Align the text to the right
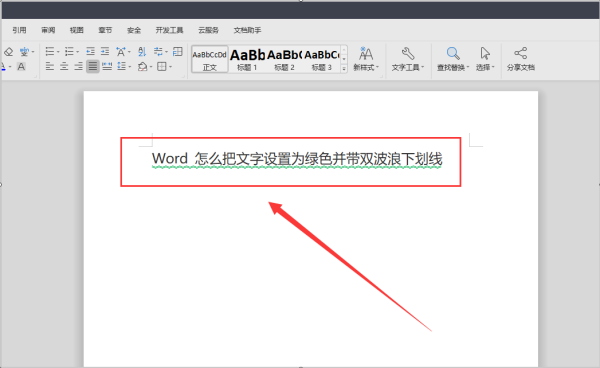This screenshot has width=600, height=368. [78, 67]
